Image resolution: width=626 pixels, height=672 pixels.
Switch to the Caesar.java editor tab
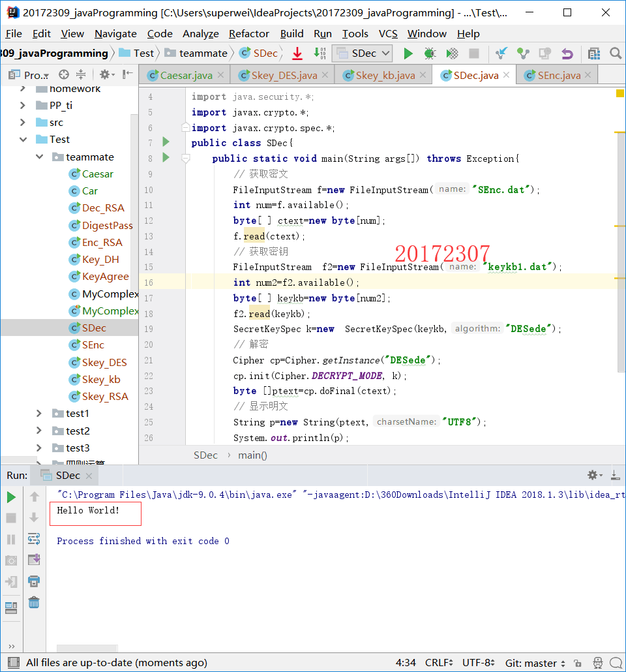click(x=186, y=76)
